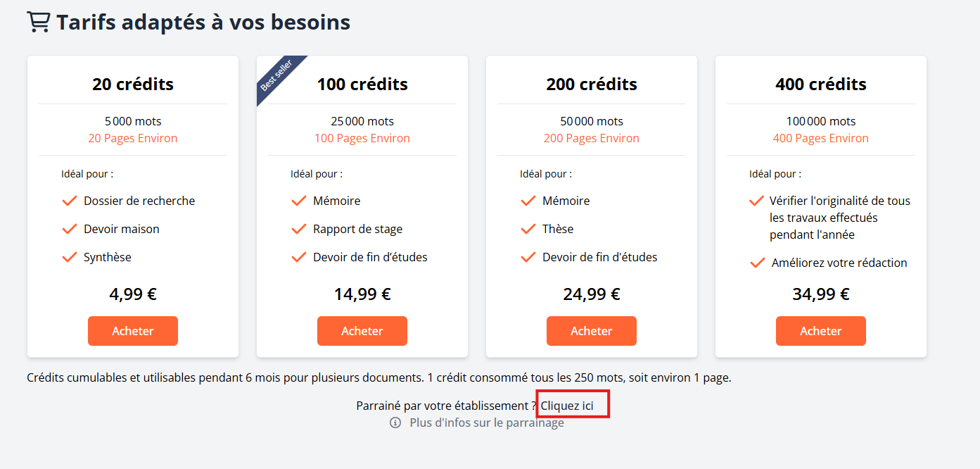Click the 34,99 € price
Viewport: 980px width, 469px height.
click(x=821, y=294)
